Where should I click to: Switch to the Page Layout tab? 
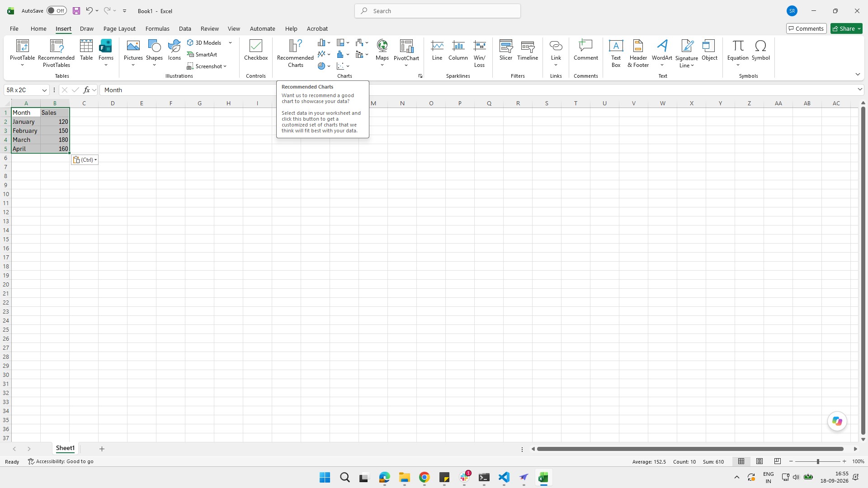119,28
